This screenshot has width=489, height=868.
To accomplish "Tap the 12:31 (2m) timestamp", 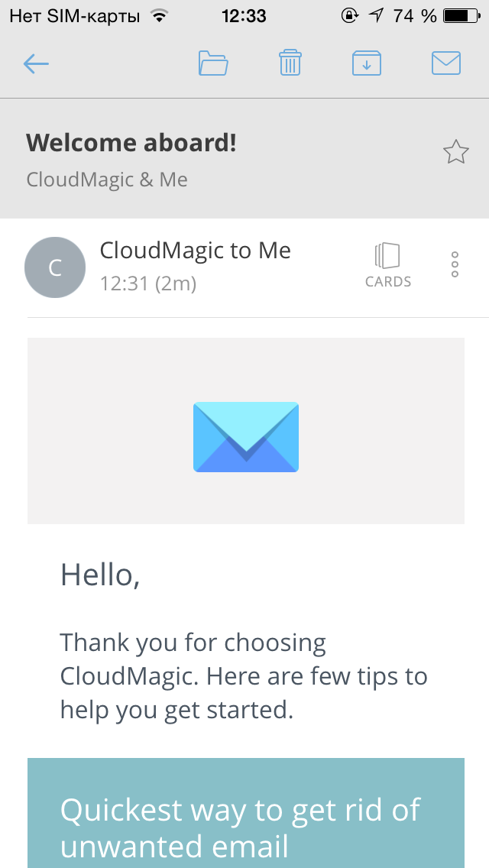I will click(x=148, y=283).
